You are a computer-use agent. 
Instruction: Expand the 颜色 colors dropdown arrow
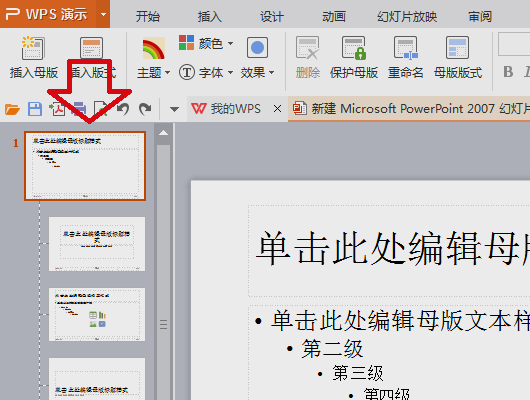click(x=231, y=43)
